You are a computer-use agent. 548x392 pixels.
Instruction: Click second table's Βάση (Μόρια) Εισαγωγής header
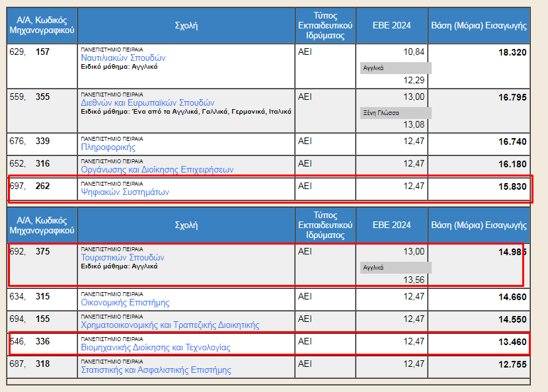tap(479, 225)
